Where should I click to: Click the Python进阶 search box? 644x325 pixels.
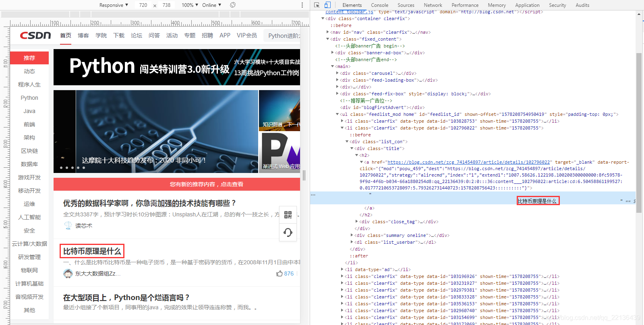[282, 35]
